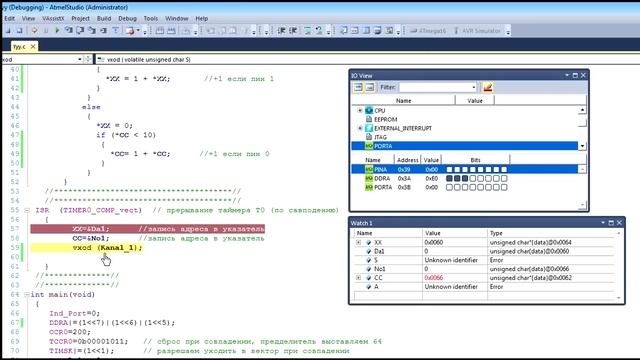640x360 pixels.
Task: Select the PORTA row in the IO tree
Action: pyautogui.click(x=464, y=146)
